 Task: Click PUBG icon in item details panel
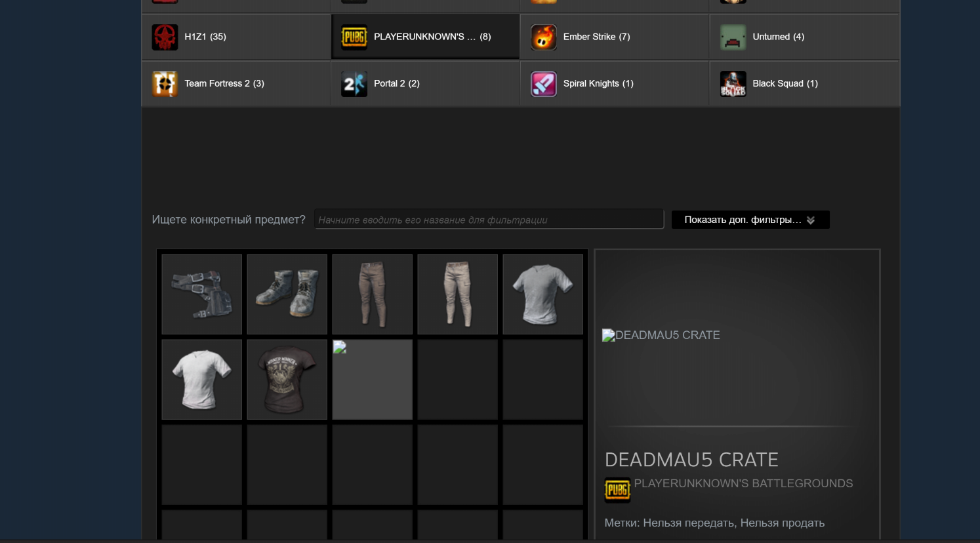tap(617, 490)
